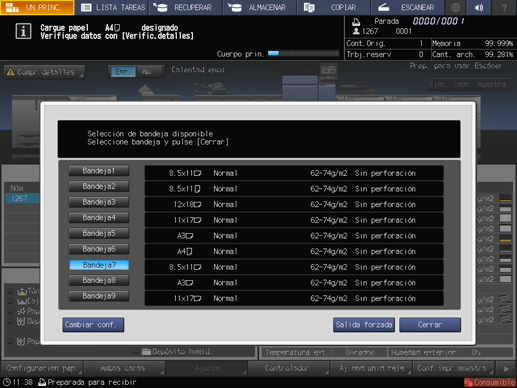517x388 pixels.
Task: Open Aj. end. unid. rele bottom button
Action: 371,368
